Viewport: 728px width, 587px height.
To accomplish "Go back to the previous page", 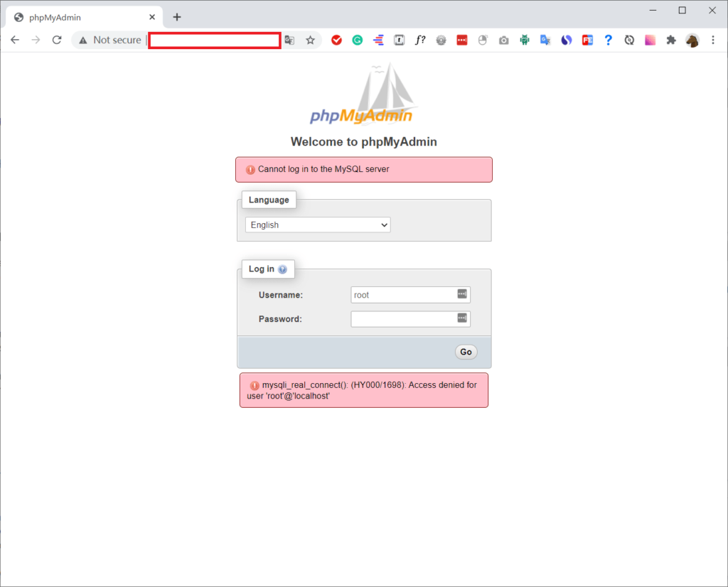I will pos(15,40).
